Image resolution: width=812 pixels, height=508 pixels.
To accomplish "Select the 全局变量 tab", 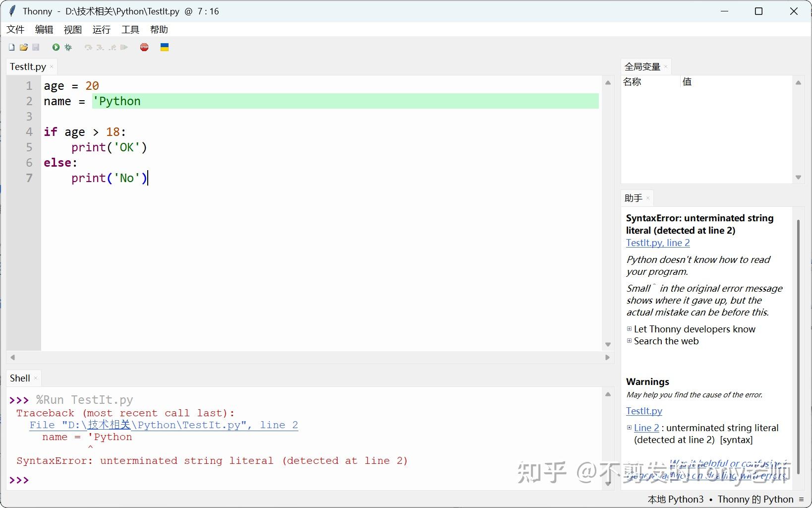I will tap(642, 66).
